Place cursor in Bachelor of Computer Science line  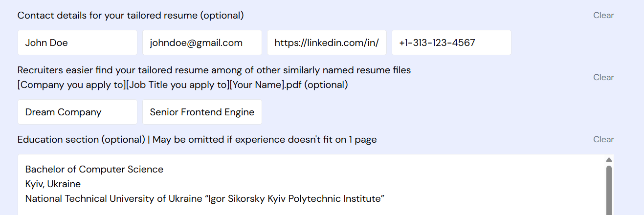point(94,170)
